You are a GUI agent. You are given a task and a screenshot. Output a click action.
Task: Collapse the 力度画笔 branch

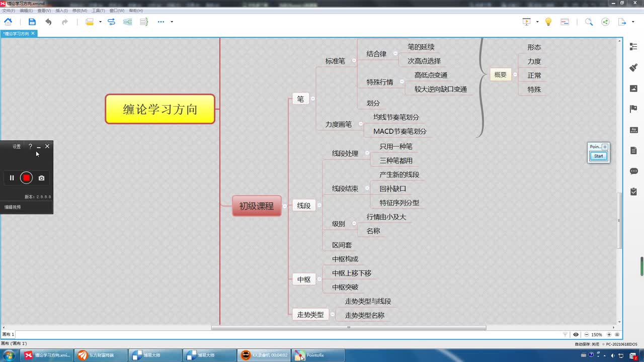pyautogui.click(x=360, y=124)
